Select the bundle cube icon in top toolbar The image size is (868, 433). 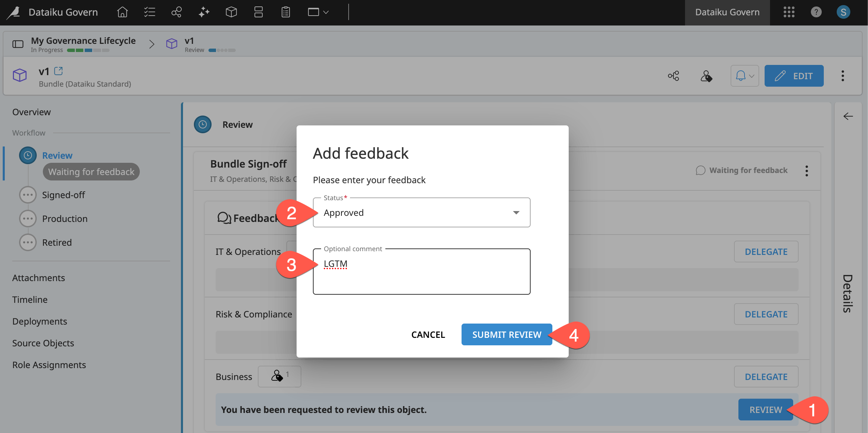click(231, 12)
